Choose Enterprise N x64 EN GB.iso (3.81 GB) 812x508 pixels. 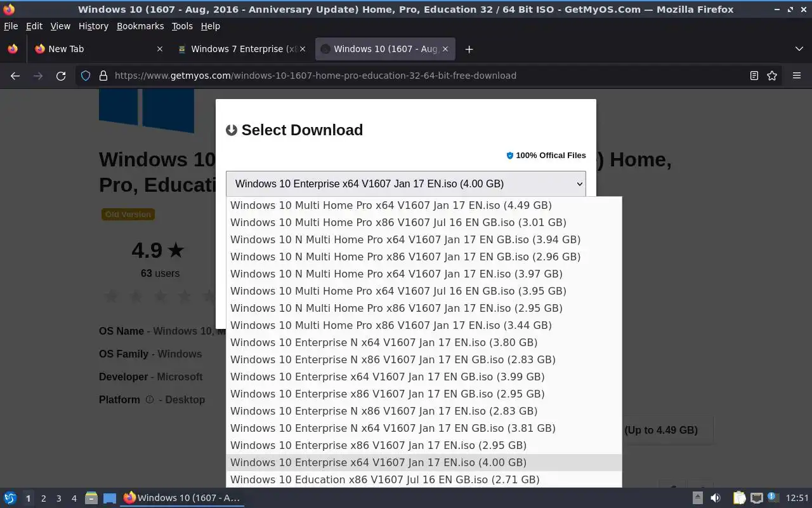click(x=424, y=428)
